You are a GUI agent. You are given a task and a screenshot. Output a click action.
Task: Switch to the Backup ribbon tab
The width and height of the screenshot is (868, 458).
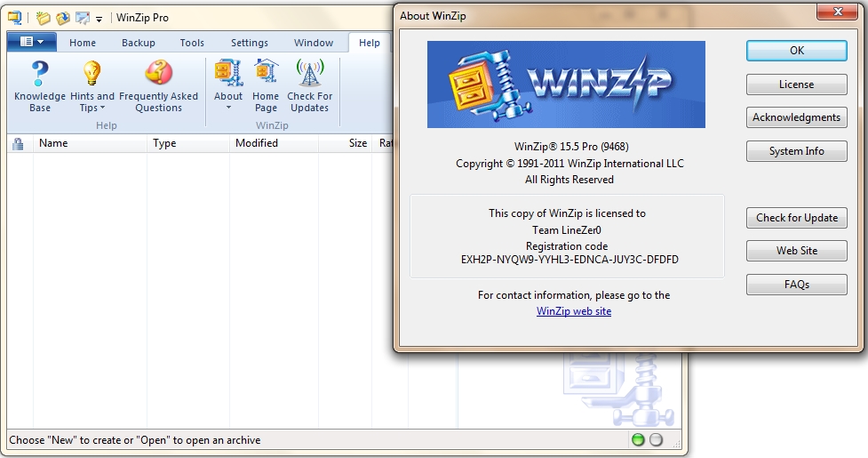tap(139, 43)
